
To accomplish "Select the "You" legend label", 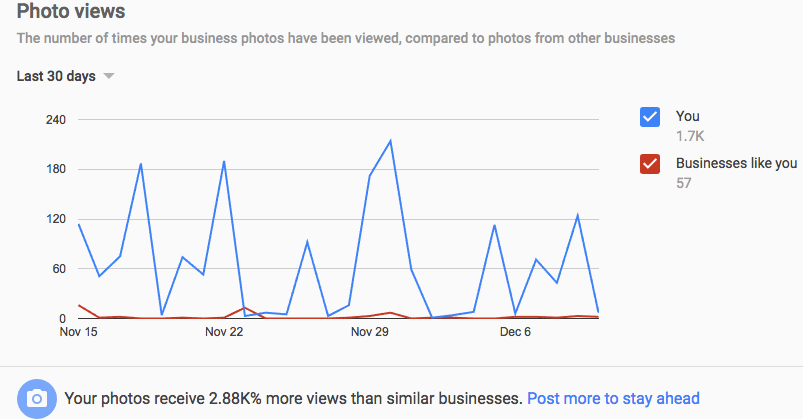I will (688, 117).
